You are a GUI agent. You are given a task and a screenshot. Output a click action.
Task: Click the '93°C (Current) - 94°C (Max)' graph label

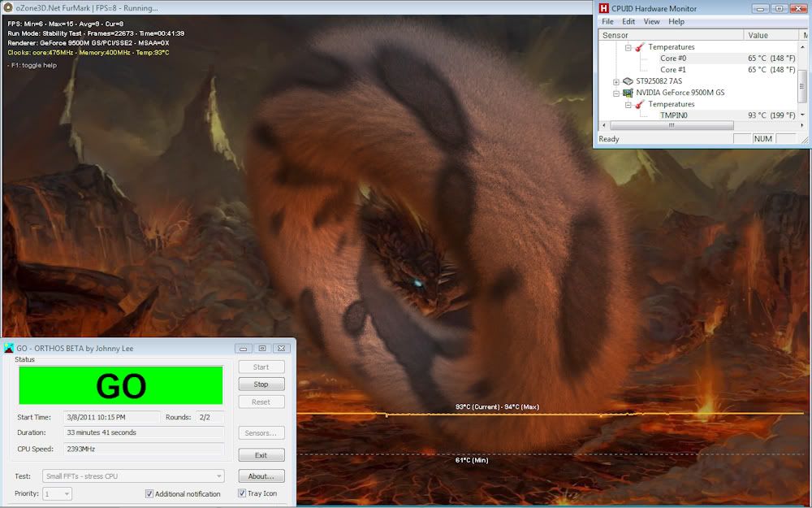tap(497, 407)
